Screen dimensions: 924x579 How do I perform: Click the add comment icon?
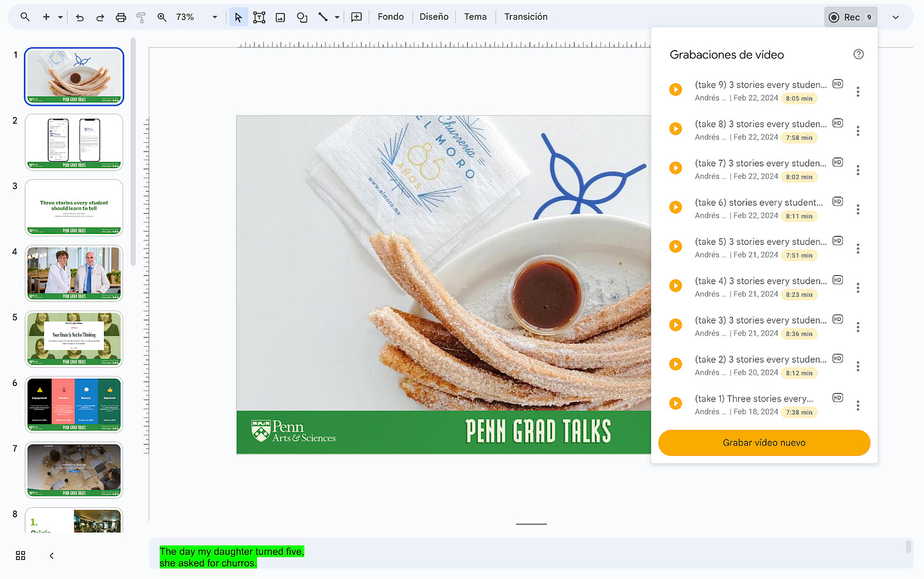click(x=357, y=17)
